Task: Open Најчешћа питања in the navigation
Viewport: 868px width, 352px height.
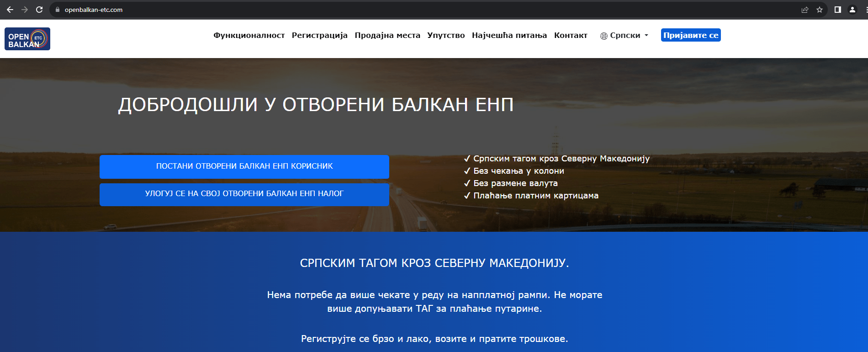Action: click(x=509, y=35)
